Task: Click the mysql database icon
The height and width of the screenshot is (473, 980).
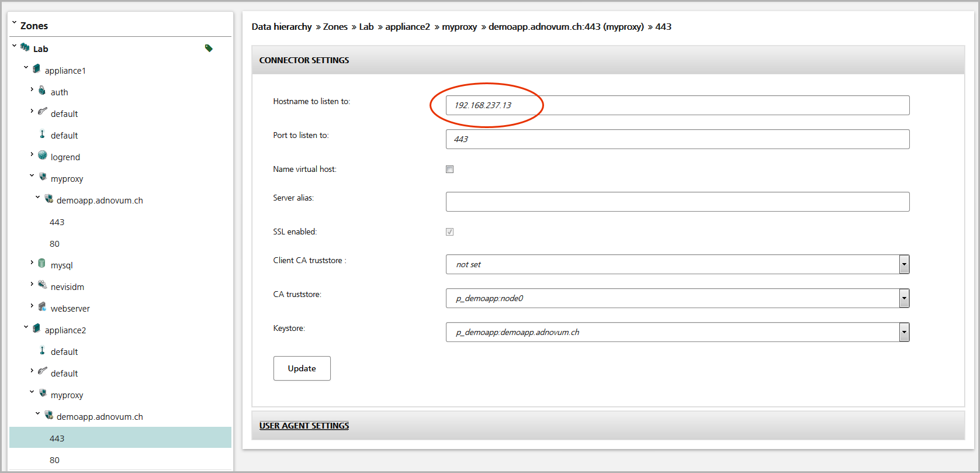Action: coord(42,264)
